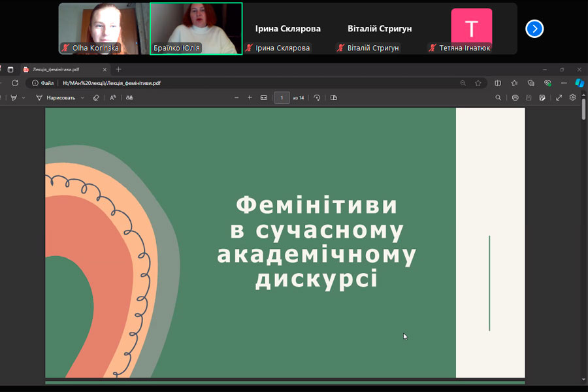Click the Read aloud icon
588x392 pixels.
pos(113,97)
